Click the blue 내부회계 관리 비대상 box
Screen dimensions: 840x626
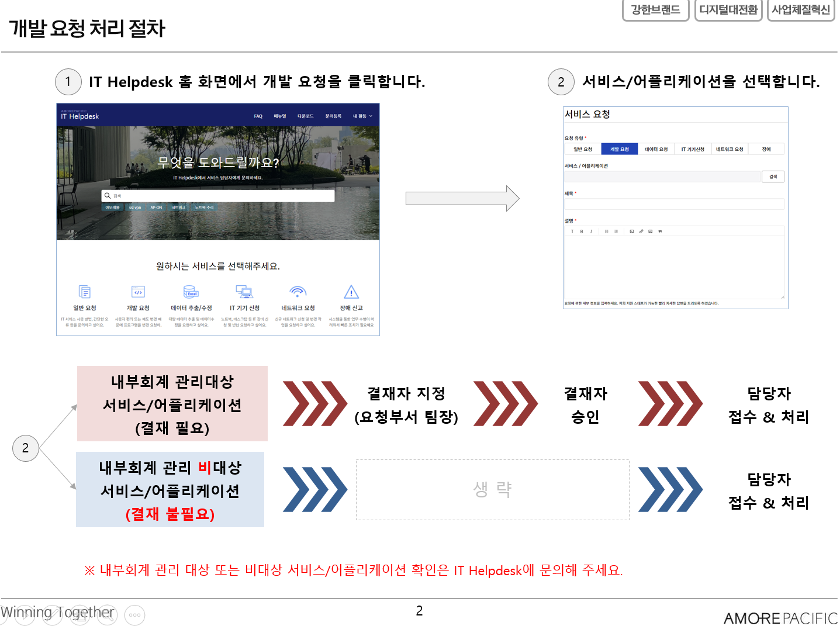click(x=170, y=490)
